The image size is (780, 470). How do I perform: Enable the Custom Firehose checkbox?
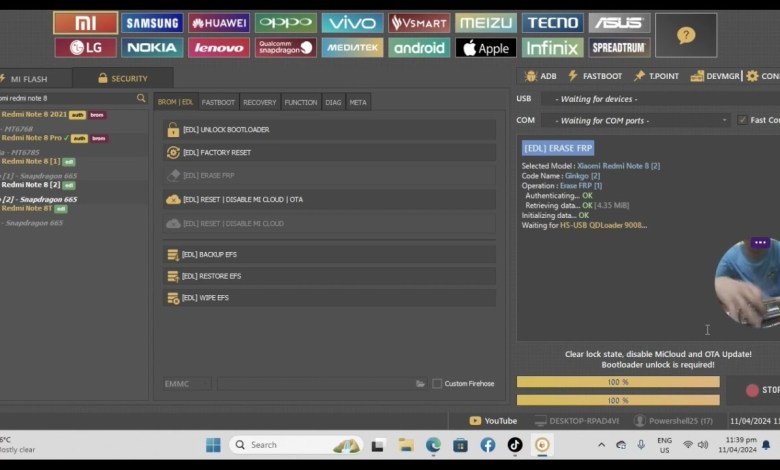pyautogui.click(x=437, y=383)
